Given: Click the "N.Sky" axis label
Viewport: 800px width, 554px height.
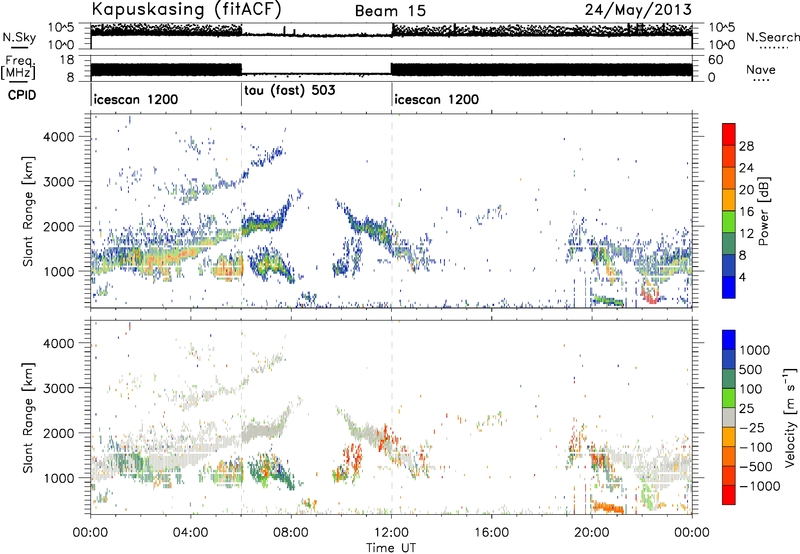Looking at the screenshot, I should pos(19,37).
